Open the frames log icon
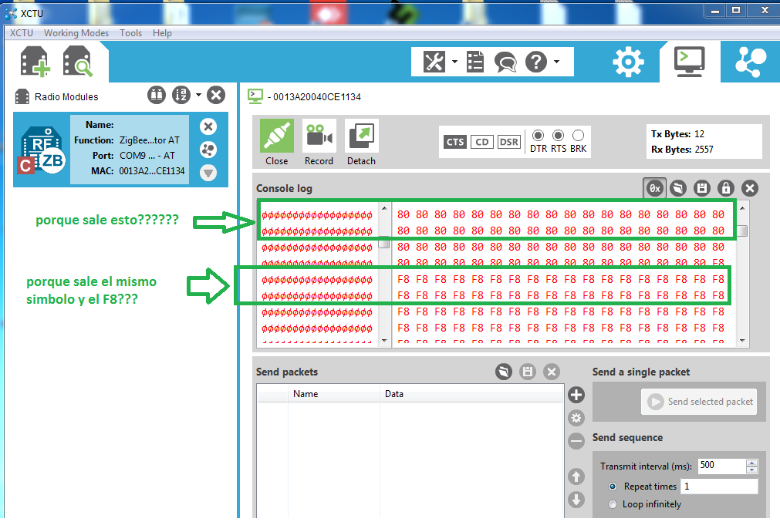This screenshot has width=780, height=532. pyautogui.click(x=475, y=62)
